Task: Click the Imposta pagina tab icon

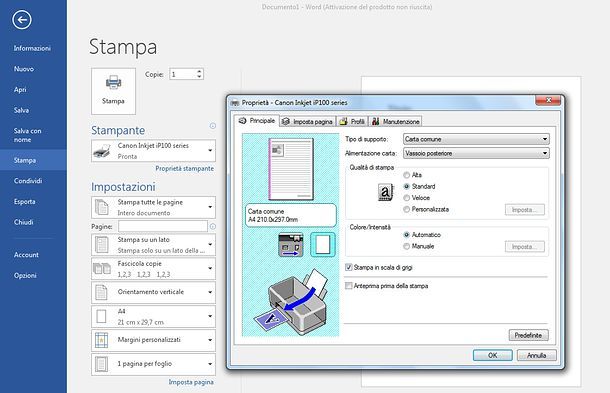Action: click(286, 121)
